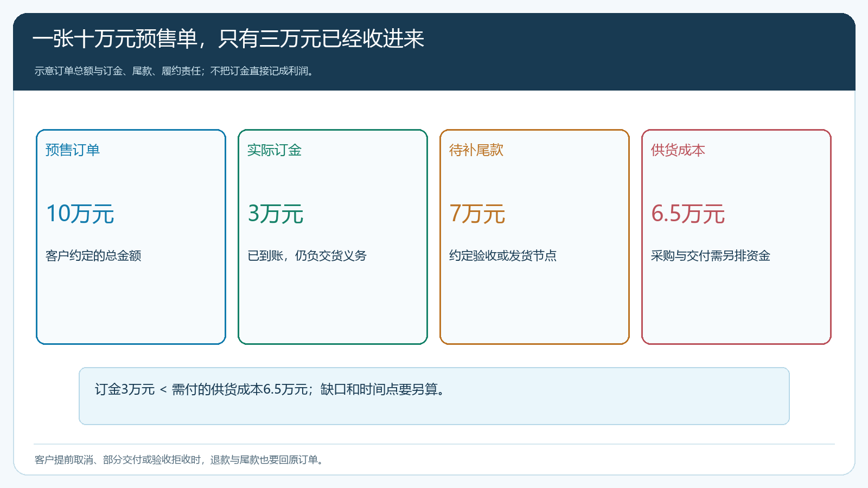Image resolution: width=868 pixels, height=488 pixels.
Task: Click the 约定验收或发货节点 description
Action: coord(503,256)
